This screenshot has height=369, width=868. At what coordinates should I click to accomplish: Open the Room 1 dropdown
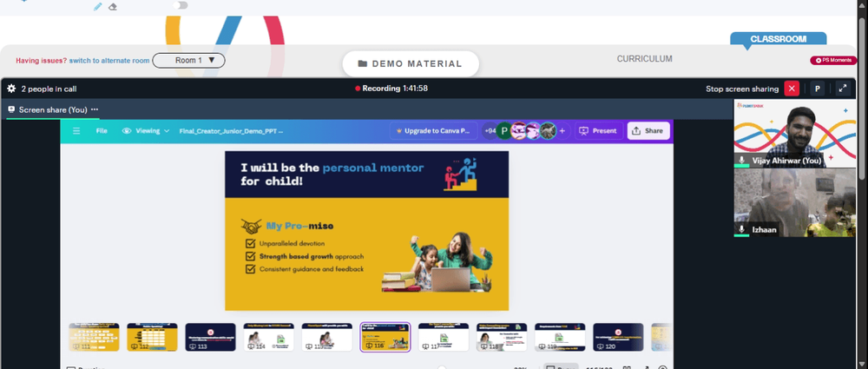(188, 61)
